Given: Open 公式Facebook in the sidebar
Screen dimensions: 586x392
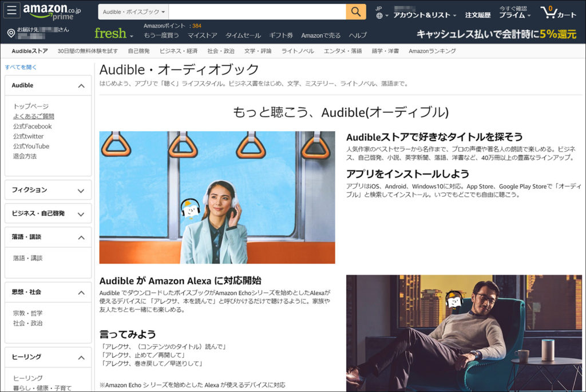Looking at the screenshot, I should 32,126.
